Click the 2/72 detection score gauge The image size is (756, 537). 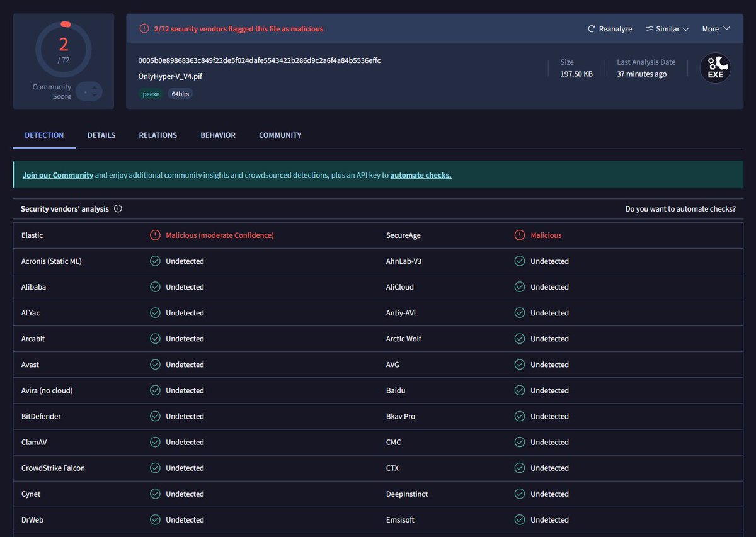coord(64,49)
